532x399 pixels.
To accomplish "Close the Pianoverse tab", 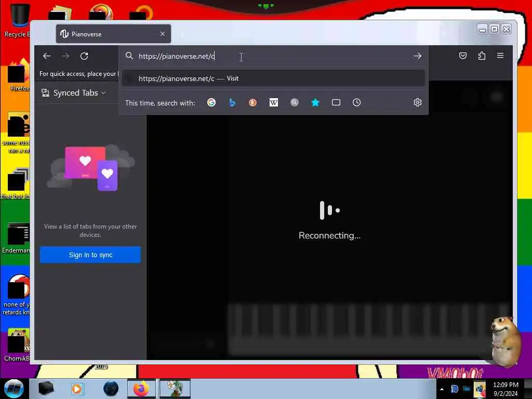I will tap(163, 34).
